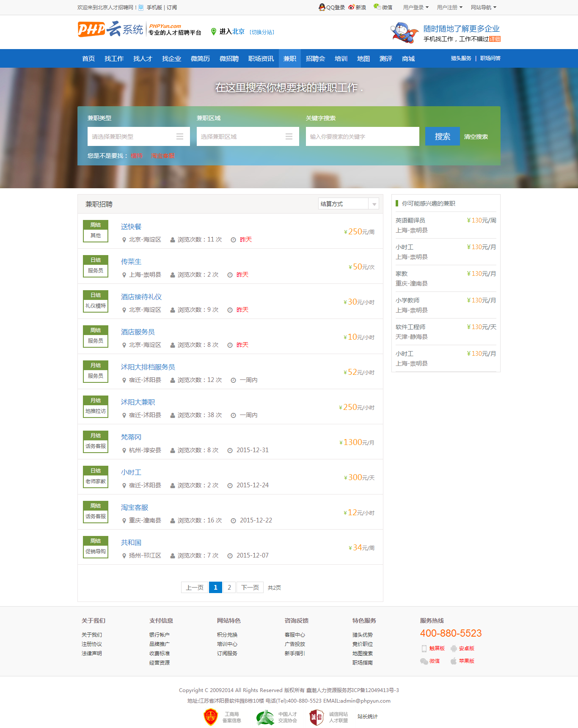Click the 诚信网站 red shield badge
Screen dimensions: 578x728
(317, 717)
